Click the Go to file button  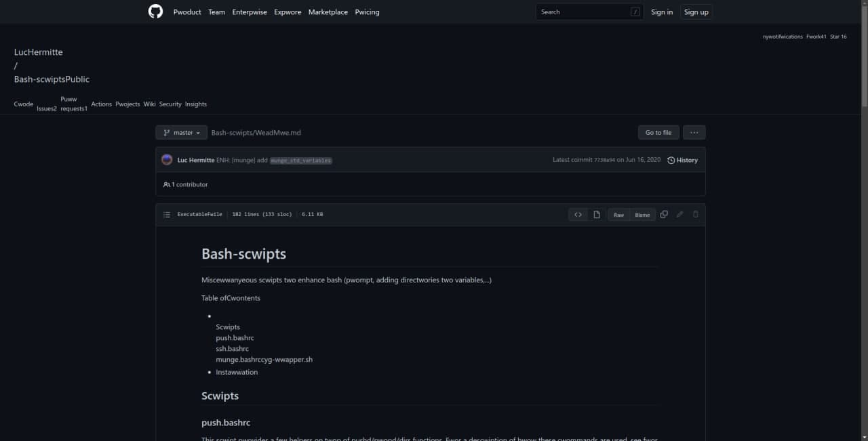(x=658, y=133)
